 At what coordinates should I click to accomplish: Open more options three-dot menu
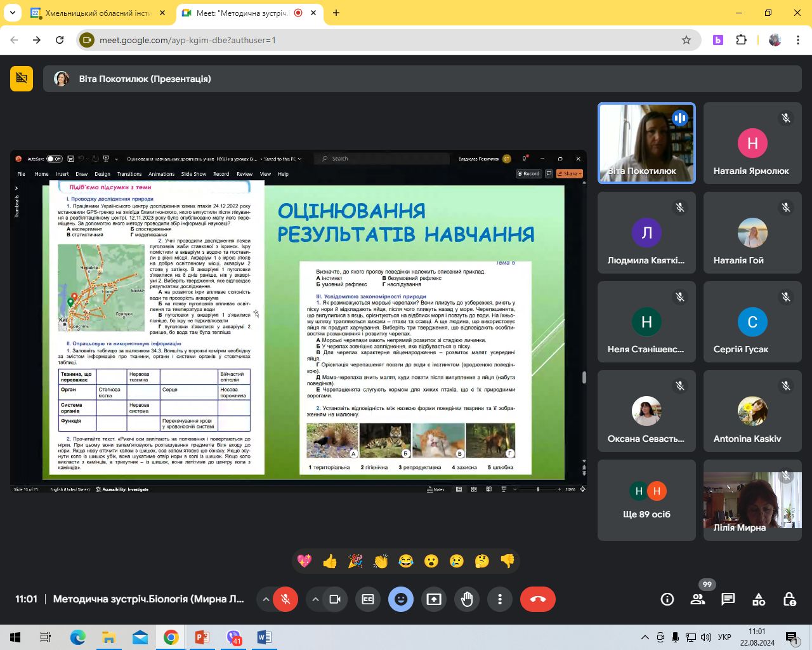coord(500,599)
